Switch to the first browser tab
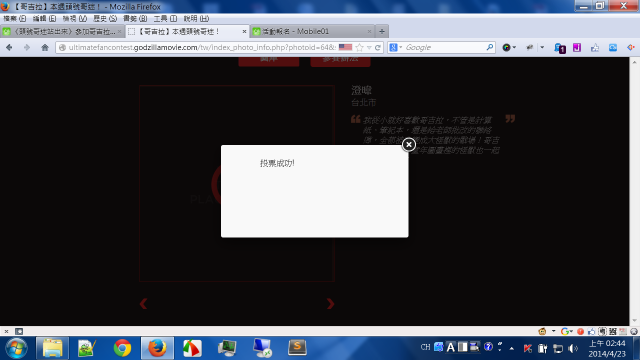The width and height of the screenshot is (640, 360). (x=62, y=31)
